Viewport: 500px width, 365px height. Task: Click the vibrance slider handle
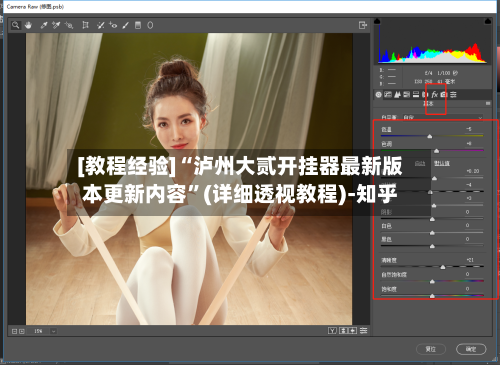(x=432, y=282)
